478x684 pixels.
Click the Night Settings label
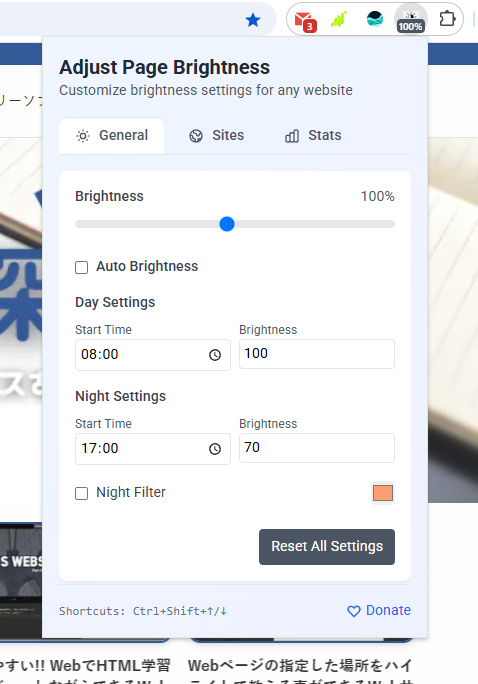point(120,396)
